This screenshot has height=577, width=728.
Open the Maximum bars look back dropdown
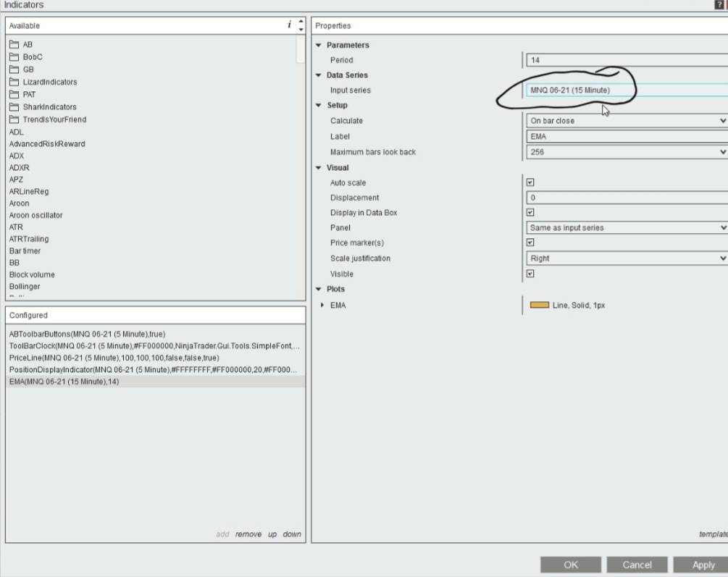pyautogui.click(x=627, y=152)
